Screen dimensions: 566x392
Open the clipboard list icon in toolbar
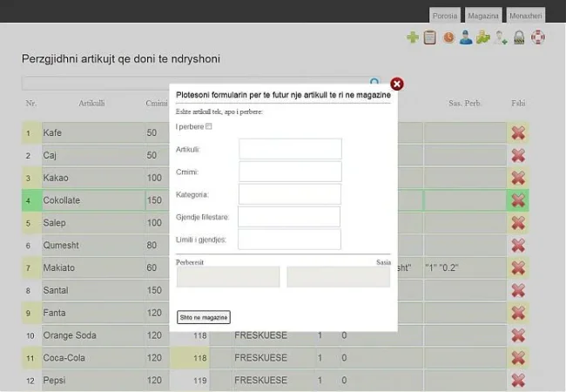click(429, 37)
